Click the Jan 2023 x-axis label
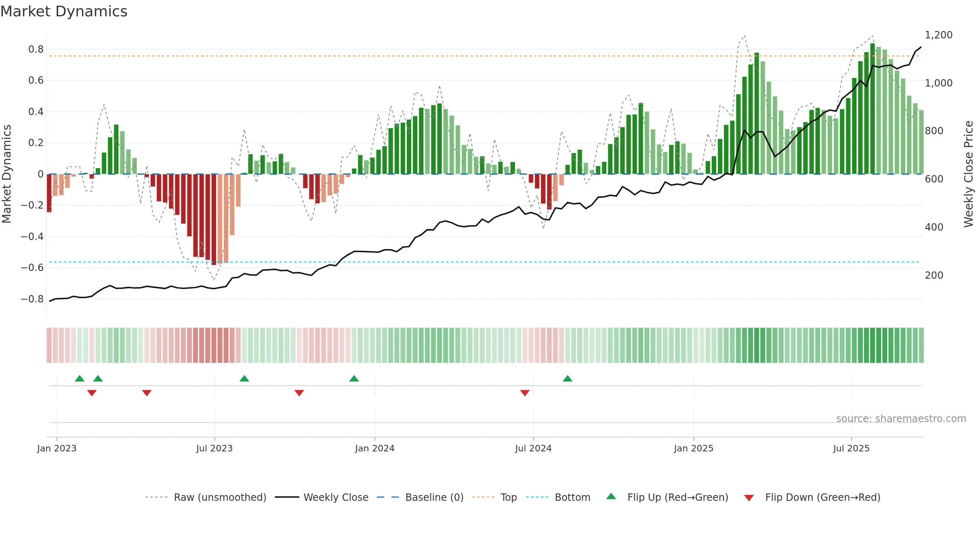Screen dimensions: 980x551 57,448
